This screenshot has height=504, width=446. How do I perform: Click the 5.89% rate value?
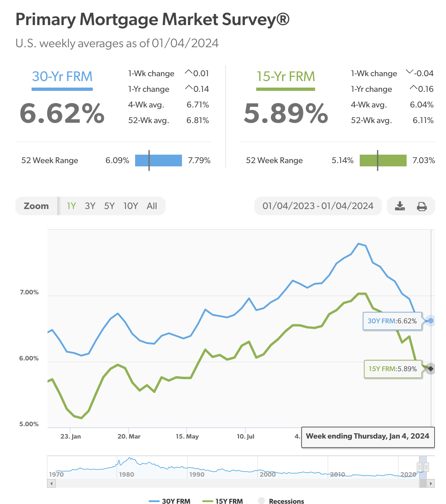[x=286, y=113]
